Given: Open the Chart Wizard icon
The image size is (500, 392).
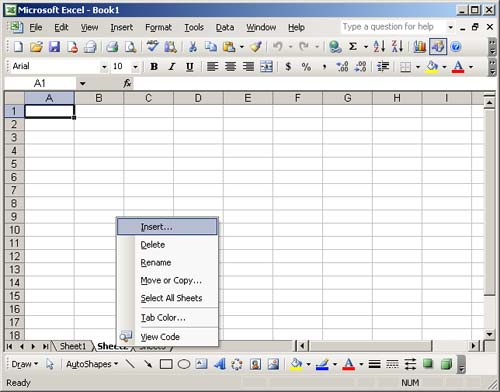Looking at the screenshot, I should point(419,47).
